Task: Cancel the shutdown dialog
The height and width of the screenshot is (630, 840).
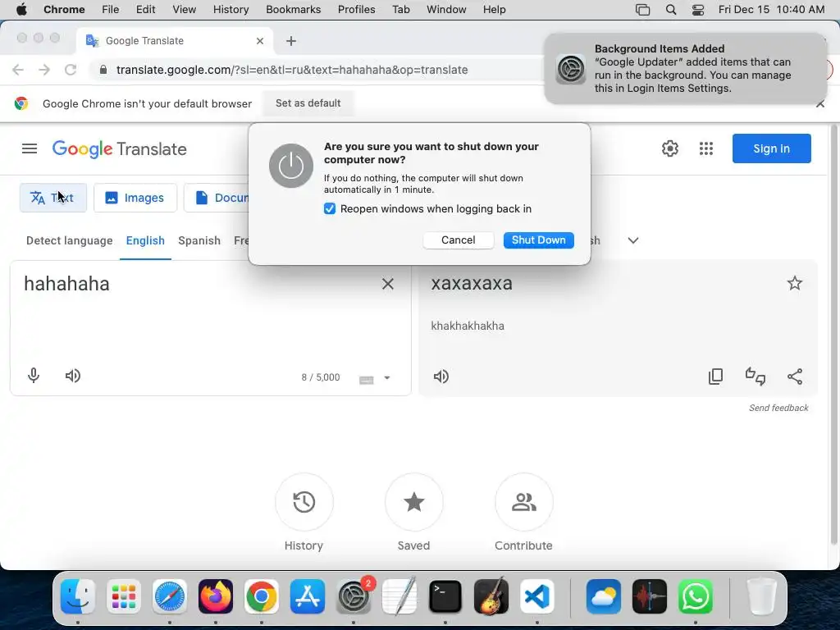Action: pos(458,240)
